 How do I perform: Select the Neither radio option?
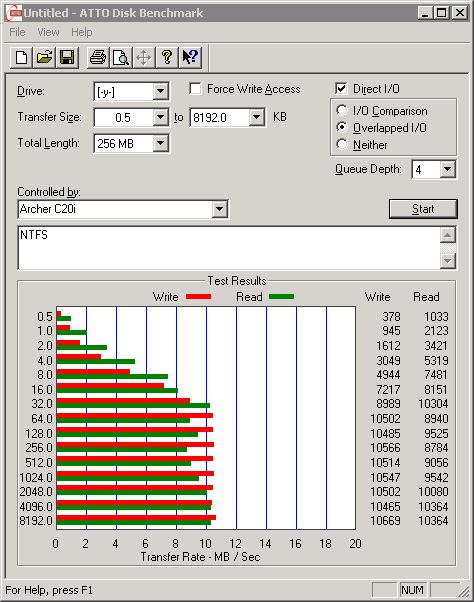(x=342, y=144)
